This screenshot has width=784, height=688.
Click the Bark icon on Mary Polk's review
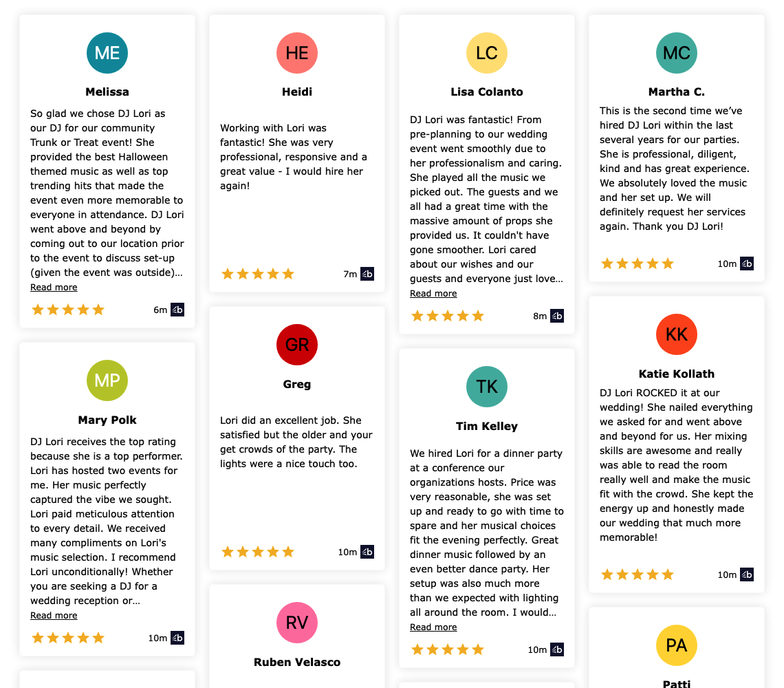(177, 638)
